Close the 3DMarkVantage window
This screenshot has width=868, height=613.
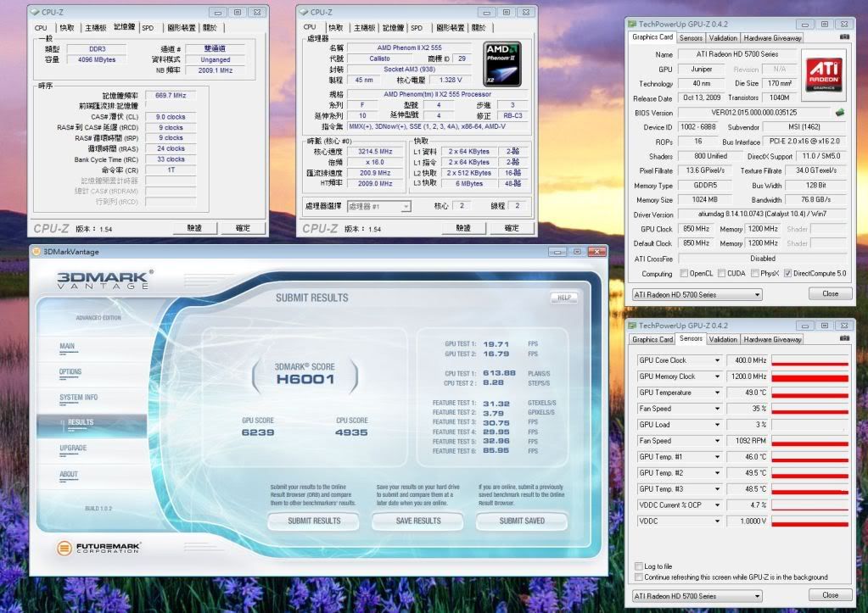[596, 252]
